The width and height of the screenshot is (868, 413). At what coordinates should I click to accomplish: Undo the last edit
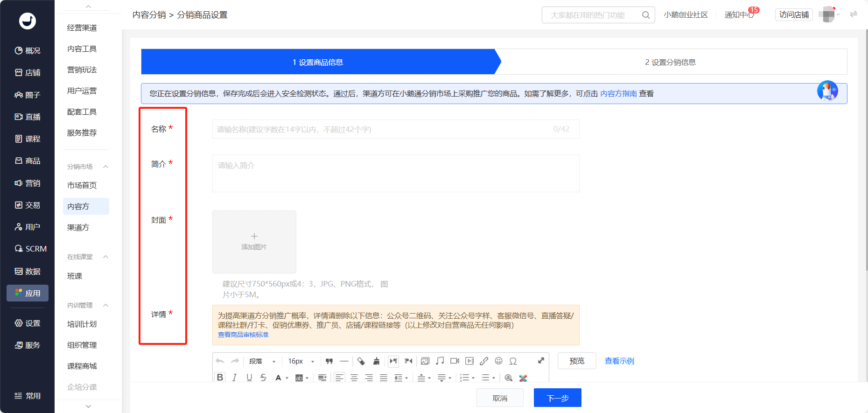click(220, 361)
